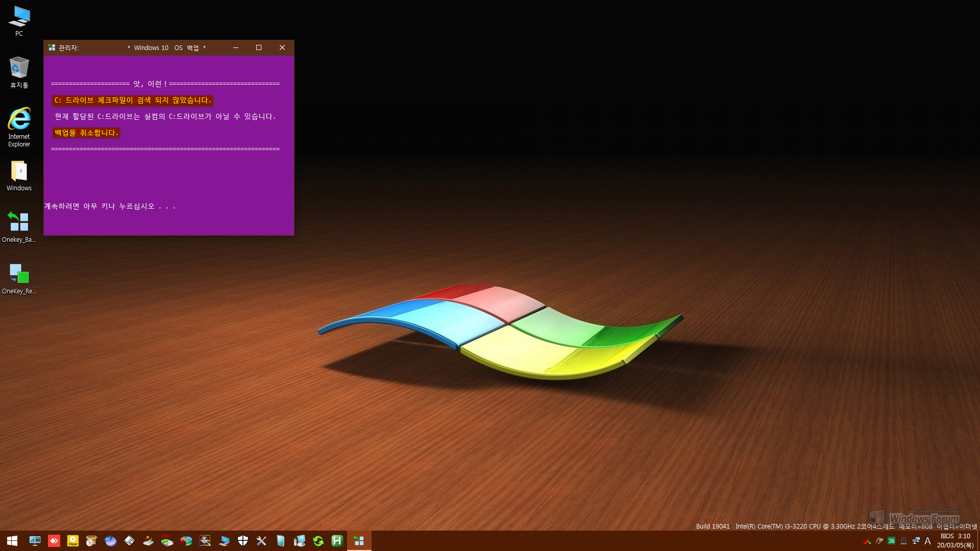Click the highlighted 'C: 드라이브 체크파일이 검색 되지 않았습니다.' line

[x=133, y=101]
